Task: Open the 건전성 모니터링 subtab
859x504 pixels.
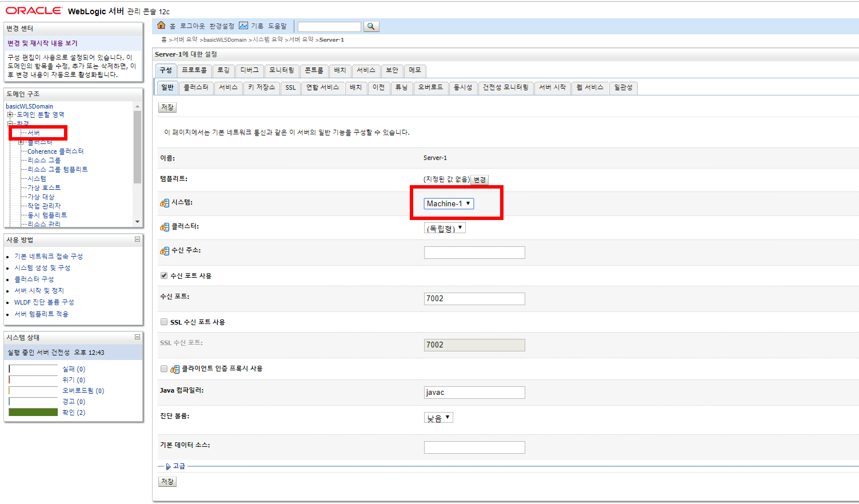Action: coord(506,87)
